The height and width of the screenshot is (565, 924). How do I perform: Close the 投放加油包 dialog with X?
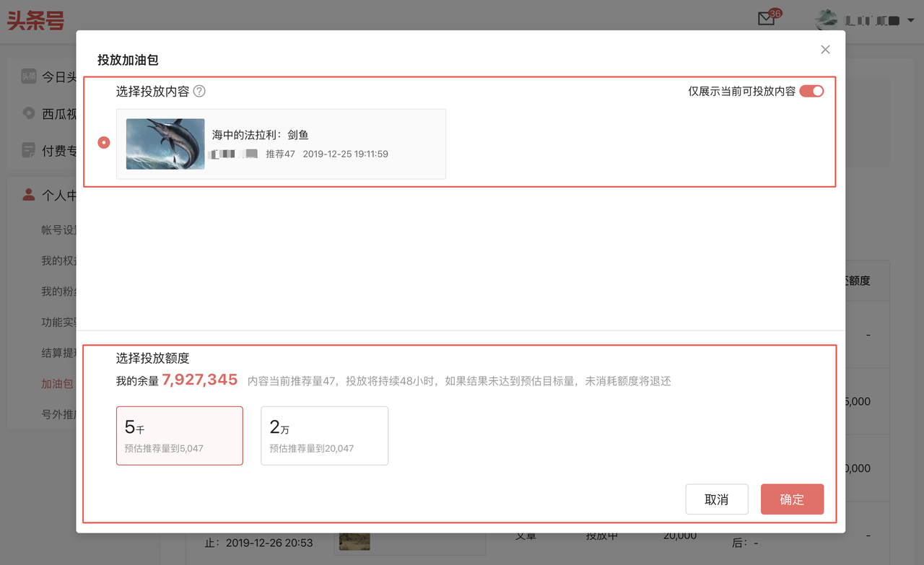tap(825, 49)
